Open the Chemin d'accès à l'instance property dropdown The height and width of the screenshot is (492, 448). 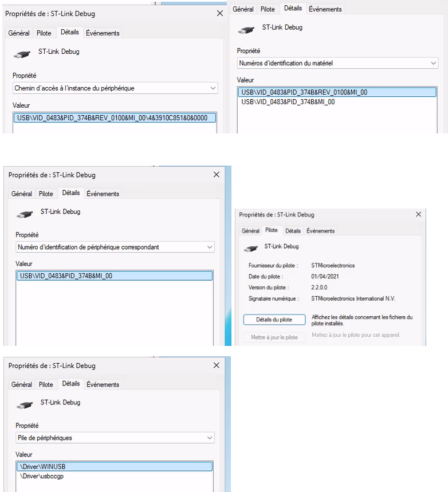115,88
